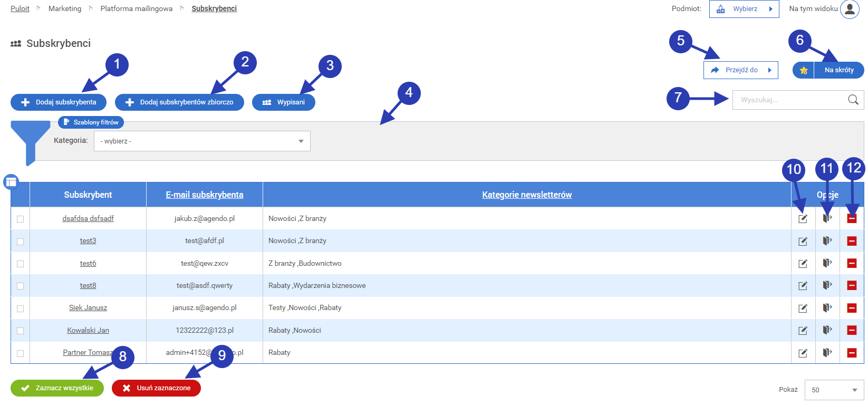Open the Podmiot Wybierz dropdown

point(744,9)
